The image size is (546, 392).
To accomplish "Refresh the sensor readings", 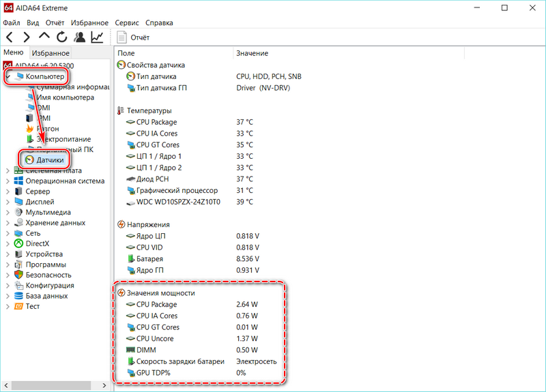I will [62, 37].
